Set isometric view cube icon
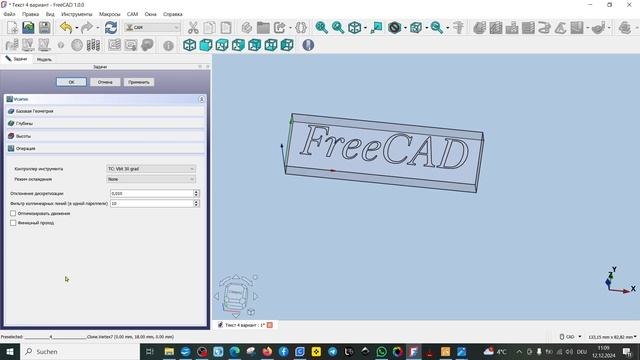The height and width of the screenshot is (360, 640). [189, 45]
